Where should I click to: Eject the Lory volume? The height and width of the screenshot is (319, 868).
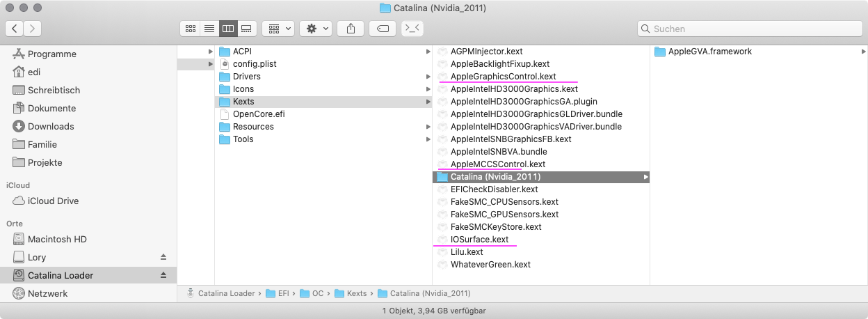click(x=163, y=258)
